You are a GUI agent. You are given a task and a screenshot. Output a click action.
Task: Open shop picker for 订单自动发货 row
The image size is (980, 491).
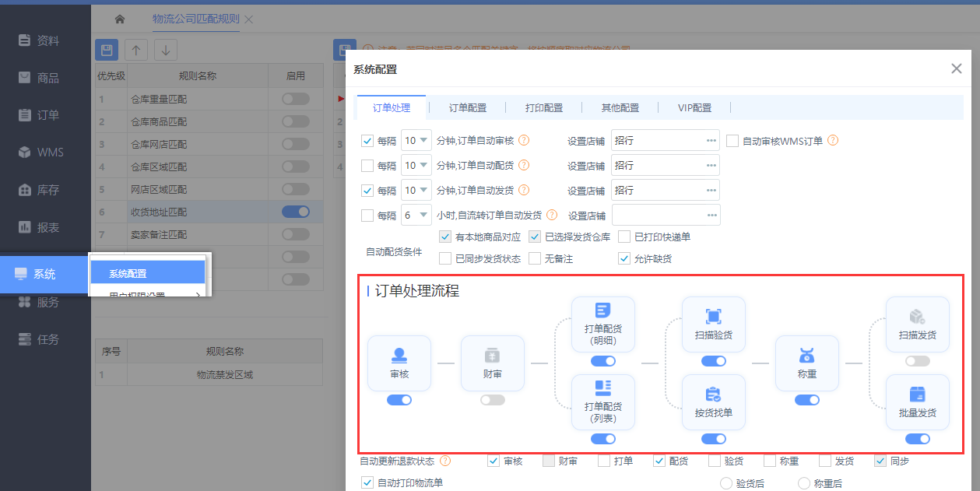711,191
